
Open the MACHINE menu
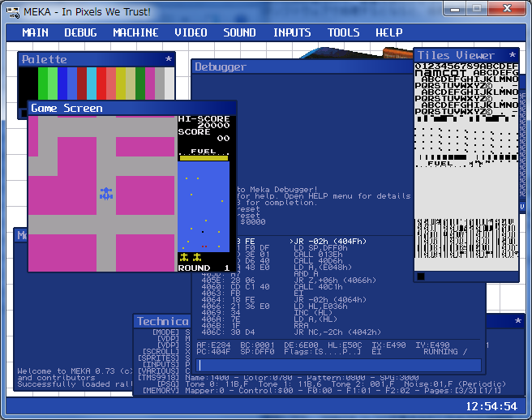(135, 32)
